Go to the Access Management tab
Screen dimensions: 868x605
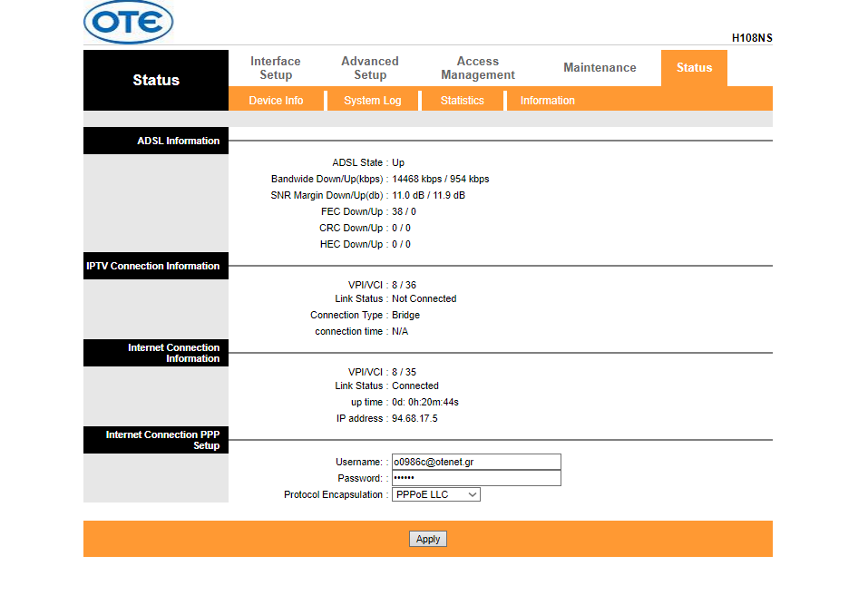tap(478, 68)
